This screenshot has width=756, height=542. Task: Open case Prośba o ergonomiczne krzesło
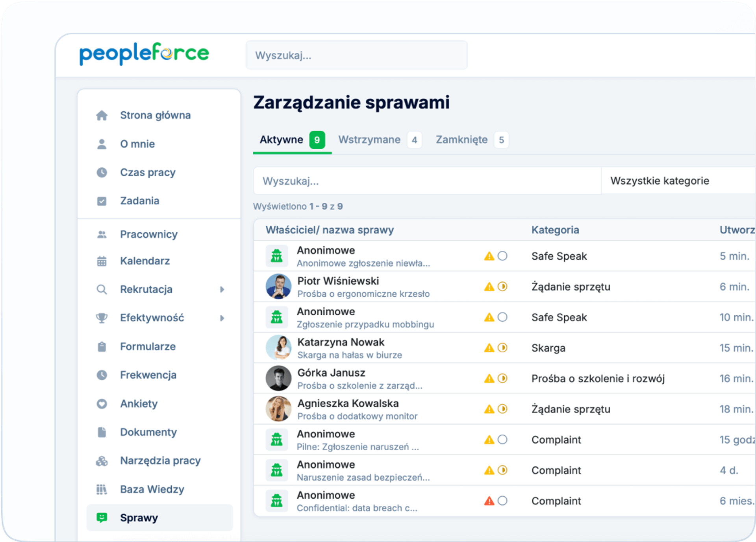(363, 294)
